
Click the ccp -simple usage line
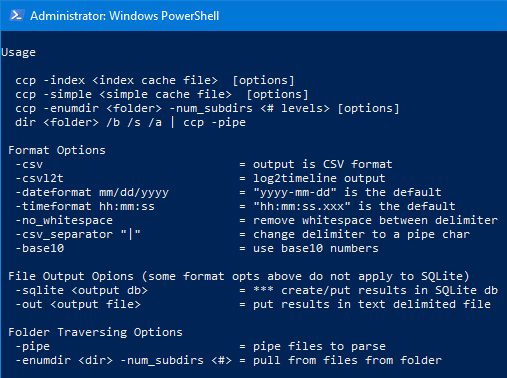click(162, 95)
